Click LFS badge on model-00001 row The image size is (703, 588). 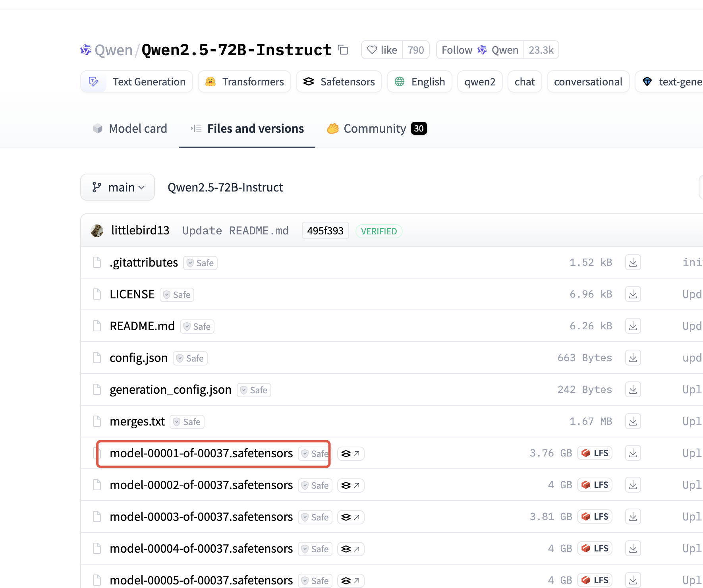pyautogui.click(x=595, y=453)
